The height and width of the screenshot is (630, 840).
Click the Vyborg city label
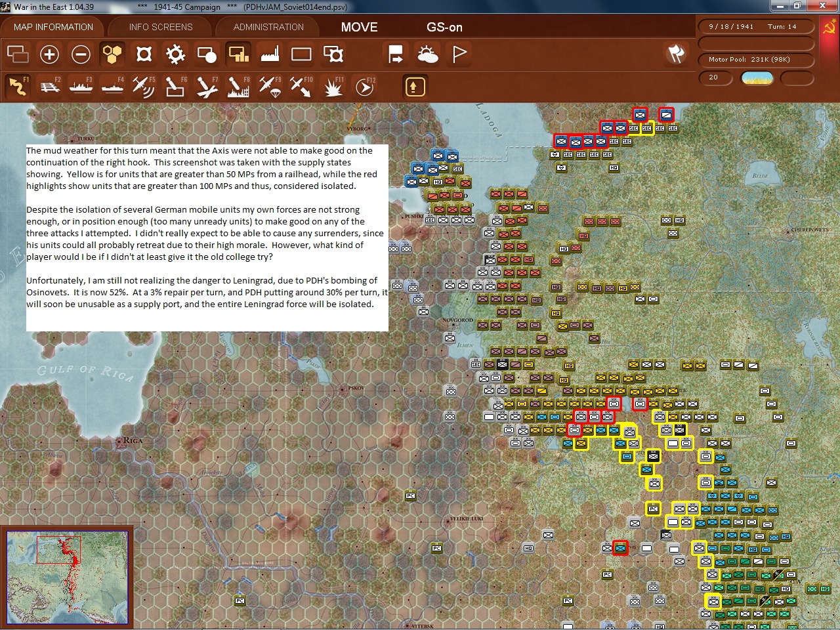coord(358,129)
